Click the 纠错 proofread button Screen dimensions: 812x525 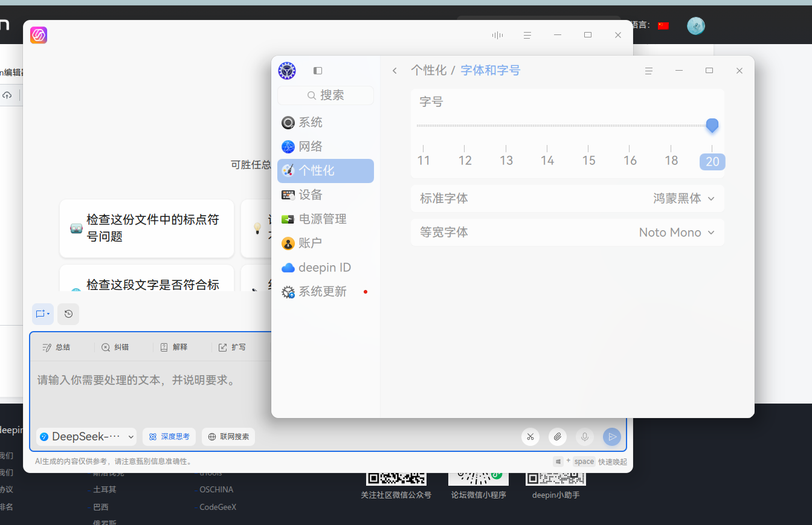pos(115,347)
